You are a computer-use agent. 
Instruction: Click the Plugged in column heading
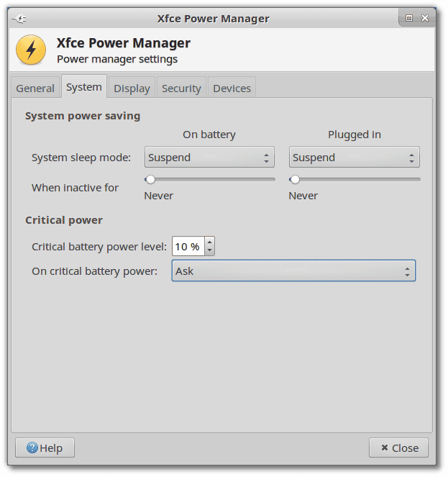click(355, 135)
